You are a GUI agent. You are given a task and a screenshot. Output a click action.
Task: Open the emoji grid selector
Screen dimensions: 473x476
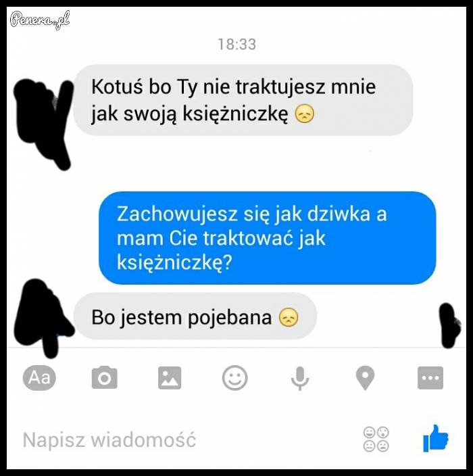click(376, 439)
